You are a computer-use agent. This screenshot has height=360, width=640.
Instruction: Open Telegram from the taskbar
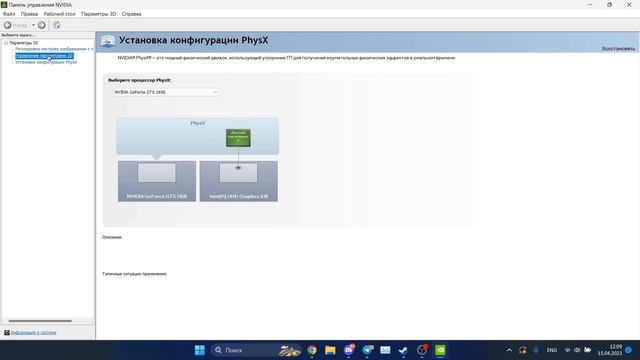(367, 350)
